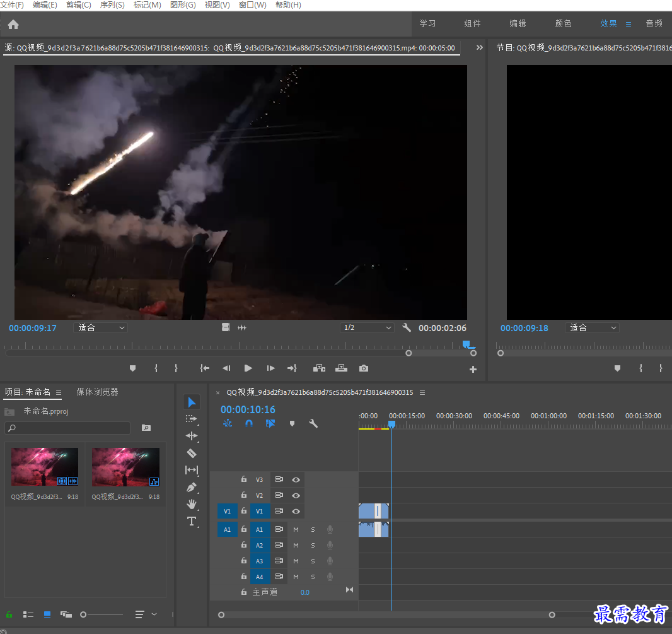672x634 pixels.
Task: Add marker in Source monitor
Action: [x=133, y=368]
